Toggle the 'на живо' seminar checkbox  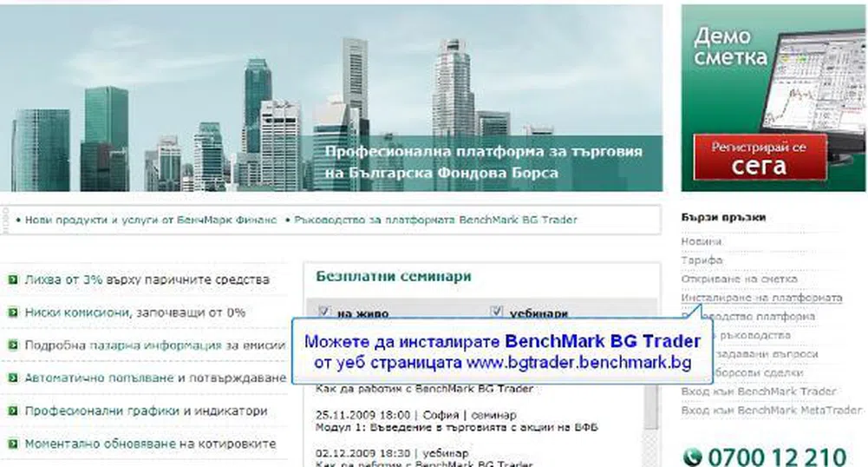[324, 312]
